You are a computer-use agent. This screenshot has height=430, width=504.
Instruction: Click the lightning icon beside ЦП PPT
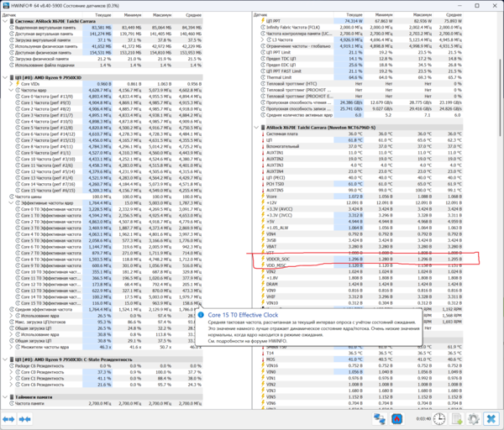[263, 21]
